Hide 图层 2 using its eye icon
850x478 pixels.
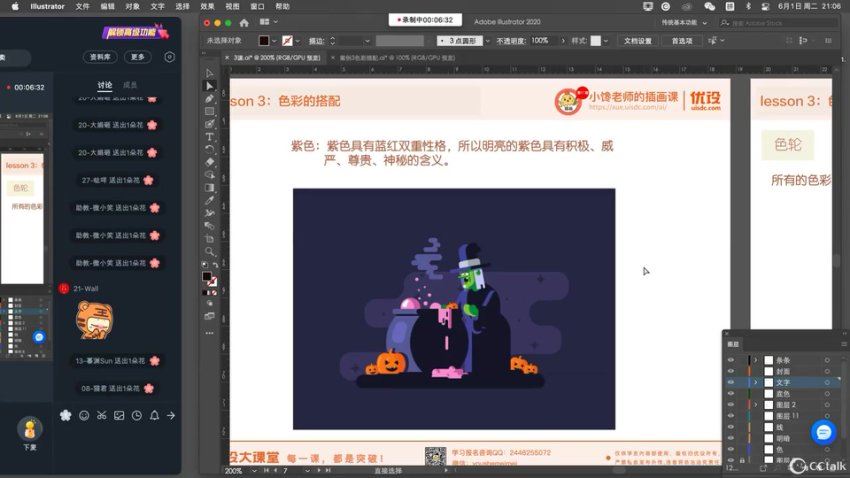731,404
